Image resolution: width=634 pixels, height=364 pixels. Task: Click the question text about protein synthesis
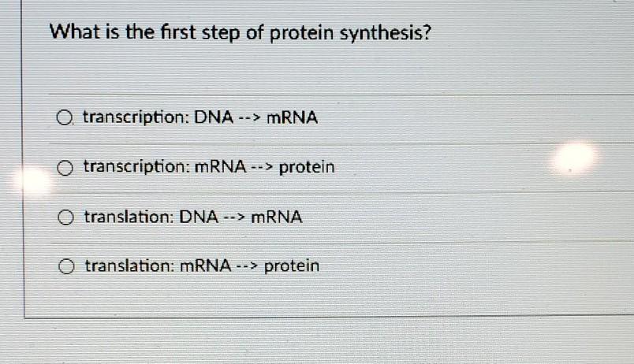click(241, 32)
